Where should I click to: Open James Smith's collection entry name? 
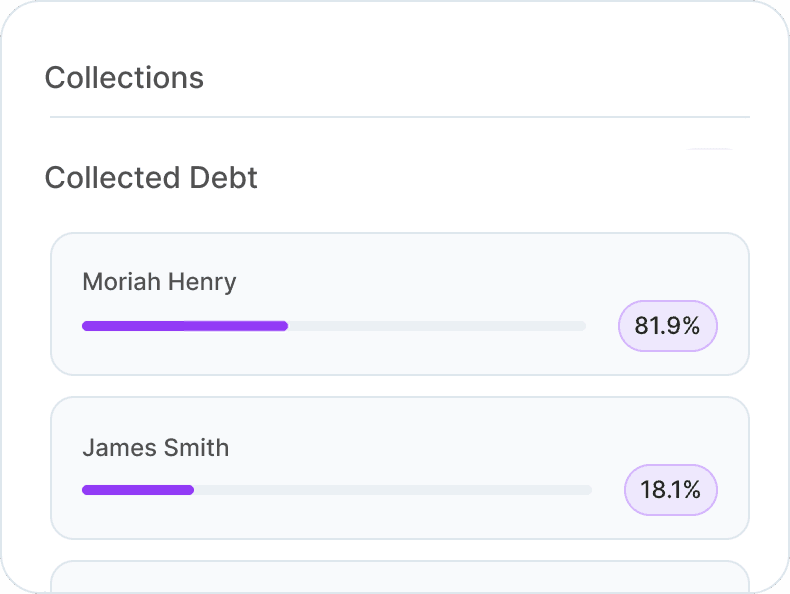(x=155, y=447)
